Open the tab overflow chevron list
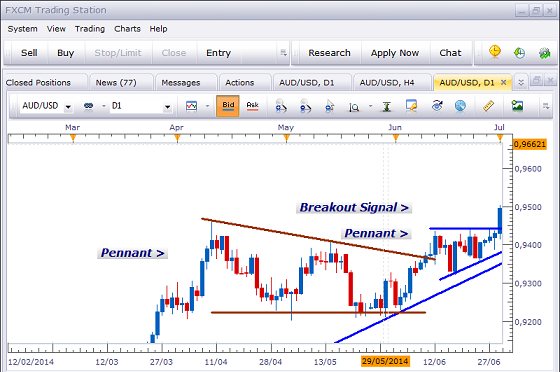Image resolution: width=560 pixels, height=372 pixels. tap(521, 82)
